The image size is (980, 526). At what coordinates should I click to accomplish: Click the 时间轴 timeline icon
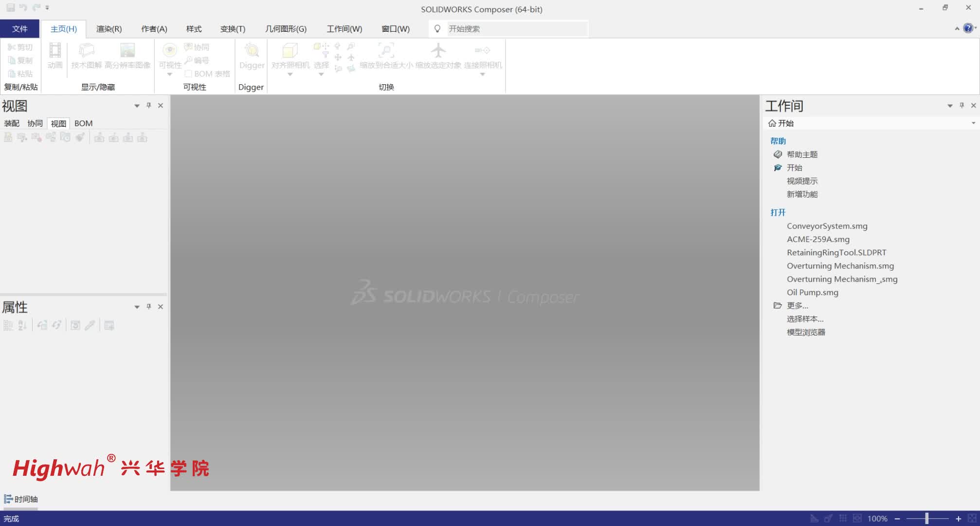(8, 499)
